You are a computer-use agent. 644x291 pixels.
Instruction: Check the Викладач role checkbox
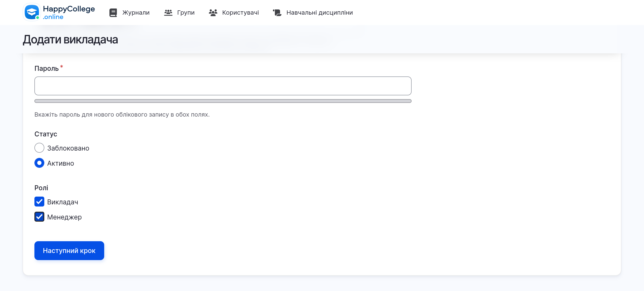(x=39, y=202)
